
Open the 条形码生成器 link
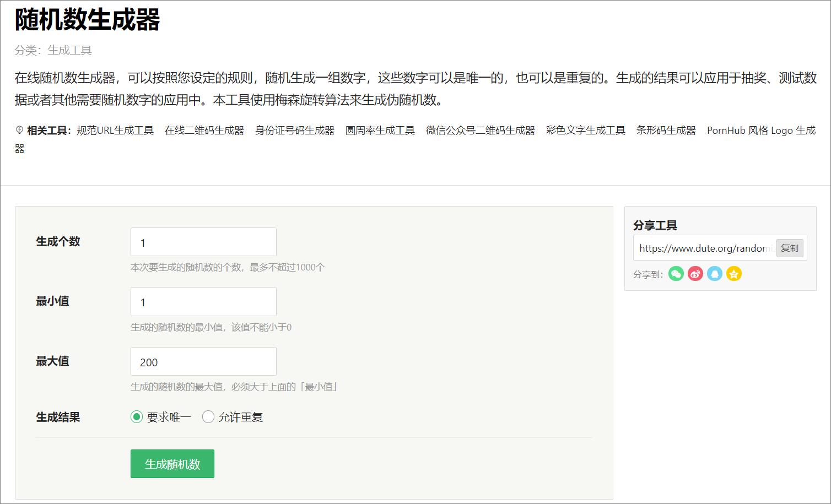pos(666,131)
